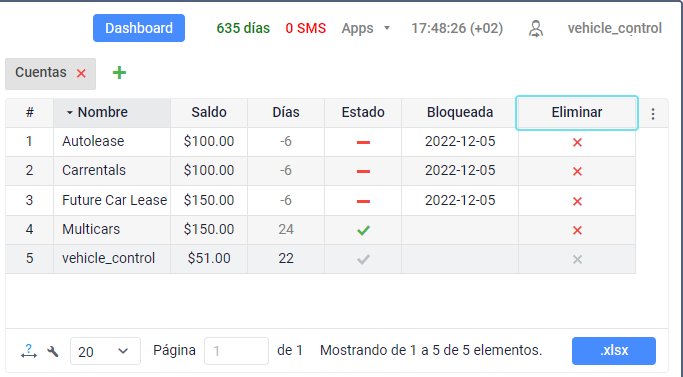Open the three-dot column options menu
Screen dimensions: 683x377
click(653, 114)
